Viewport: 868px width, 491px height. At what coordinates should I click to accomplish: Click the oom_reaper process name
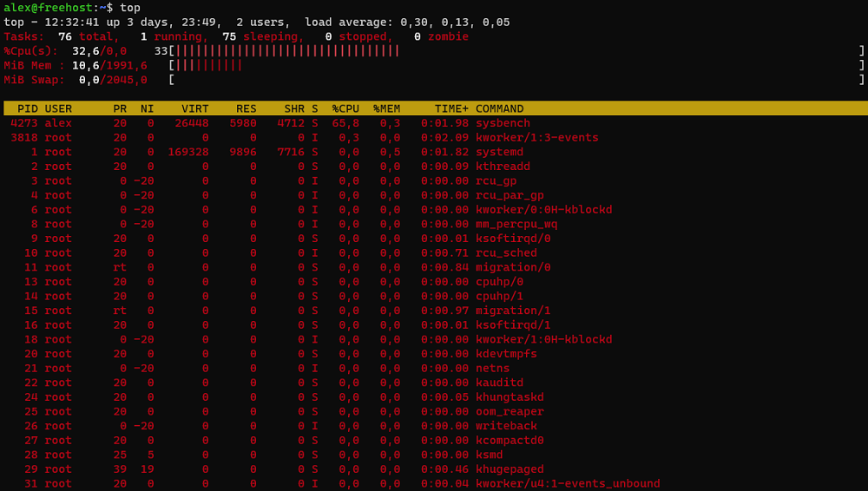click(510, 411)
